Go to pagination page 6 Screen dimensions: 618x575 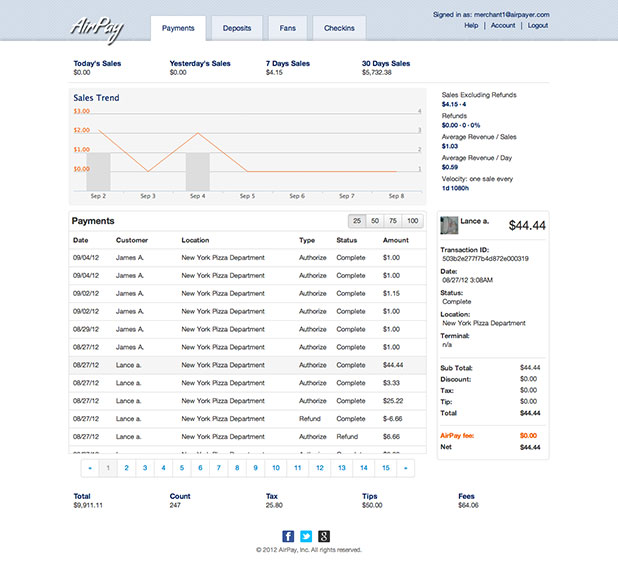(200, 468)
